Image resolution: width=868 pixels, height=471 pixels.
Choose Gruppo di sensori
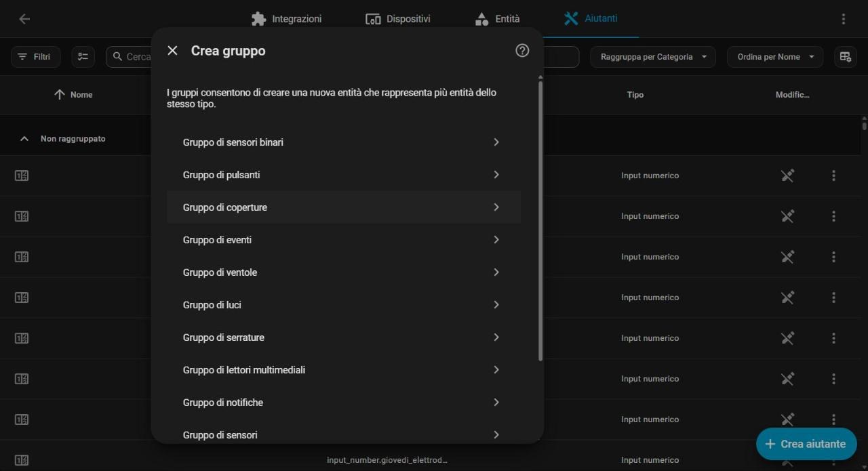(x=344, y=432)
